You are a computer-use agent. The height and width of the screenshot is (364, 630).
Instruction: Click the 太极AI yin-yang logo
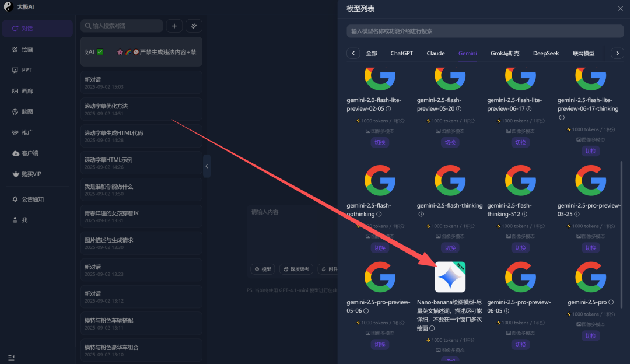8,7
